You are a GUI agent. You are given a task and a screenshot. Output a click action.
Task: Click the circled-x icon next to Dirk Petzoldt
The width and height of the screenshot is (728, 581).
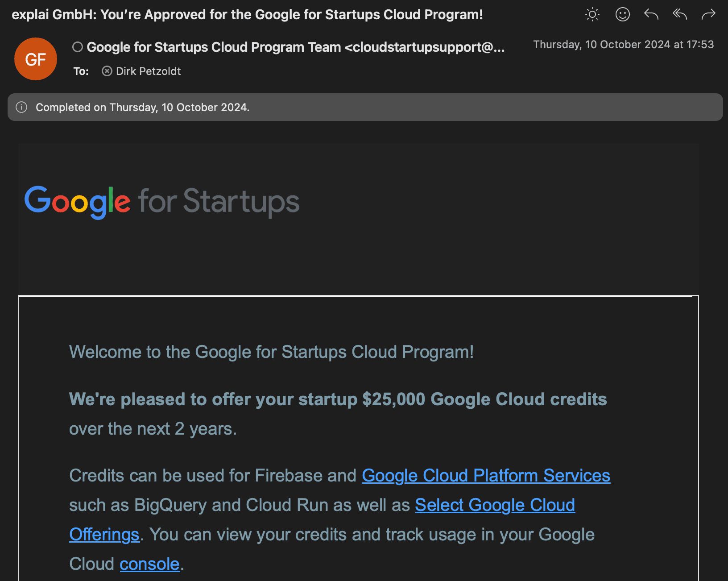click(x=107, y=71)
